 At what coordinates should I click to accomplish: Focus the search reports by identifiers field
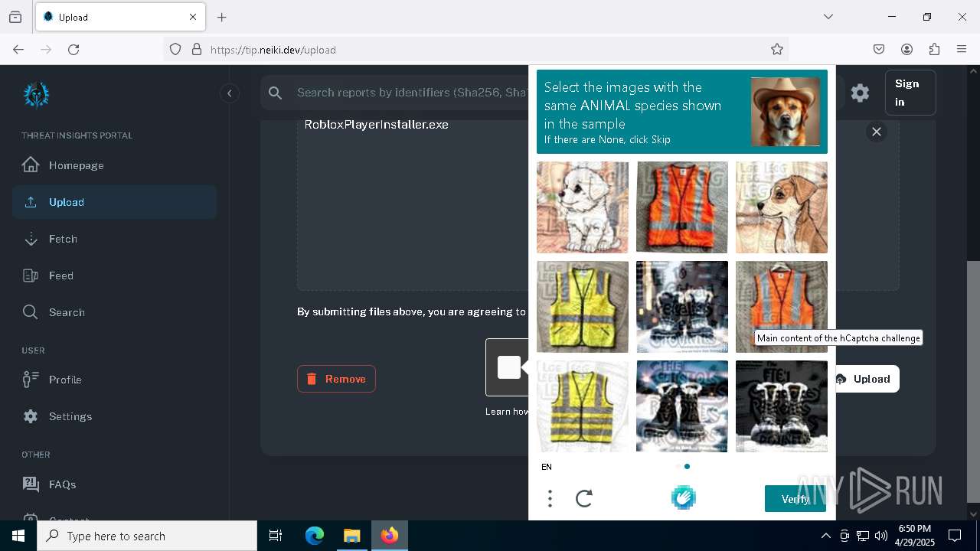click(x=412, y=93)
